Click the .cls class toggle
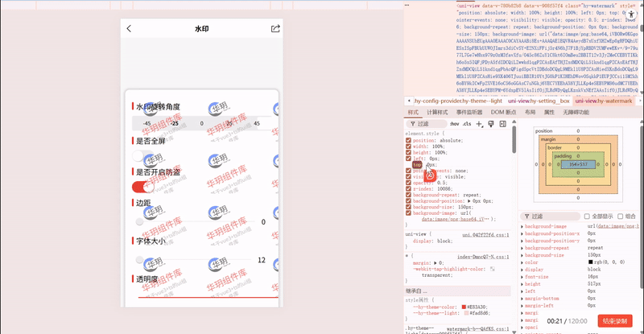The height and width of the screenshot is (334, 644). coord(467,124)
